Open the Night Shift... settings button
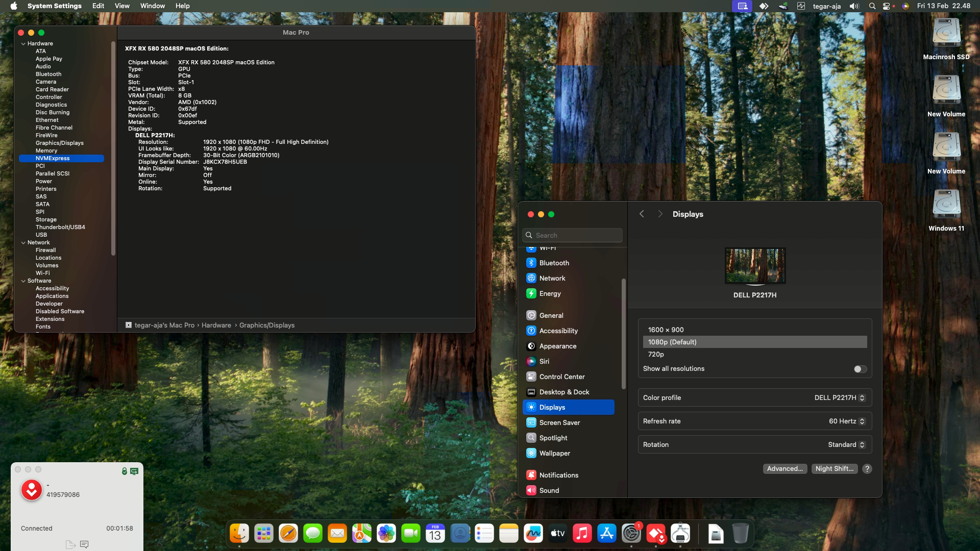980x551 pixels. click(x=834, y=469)
